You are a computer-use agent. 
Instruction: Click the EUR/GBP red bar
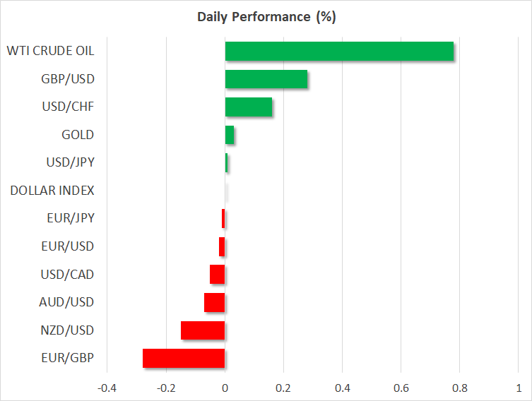(x=184, y=358)
